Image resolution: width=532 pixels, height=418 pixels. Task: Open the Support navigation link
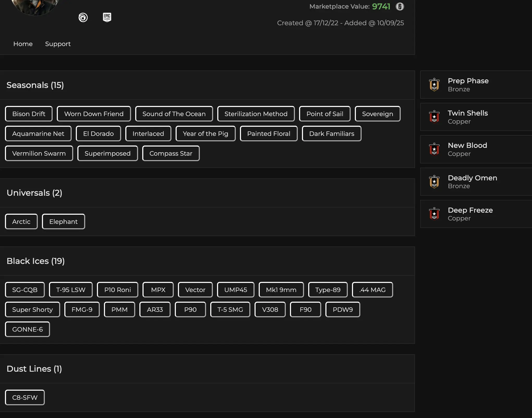[58, 44]
